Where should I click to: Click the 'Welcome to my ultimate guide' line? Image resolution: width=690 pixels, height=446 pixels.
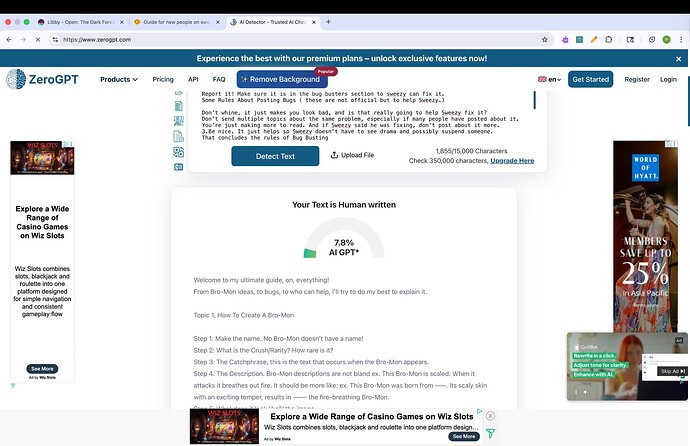pos(261,280)
